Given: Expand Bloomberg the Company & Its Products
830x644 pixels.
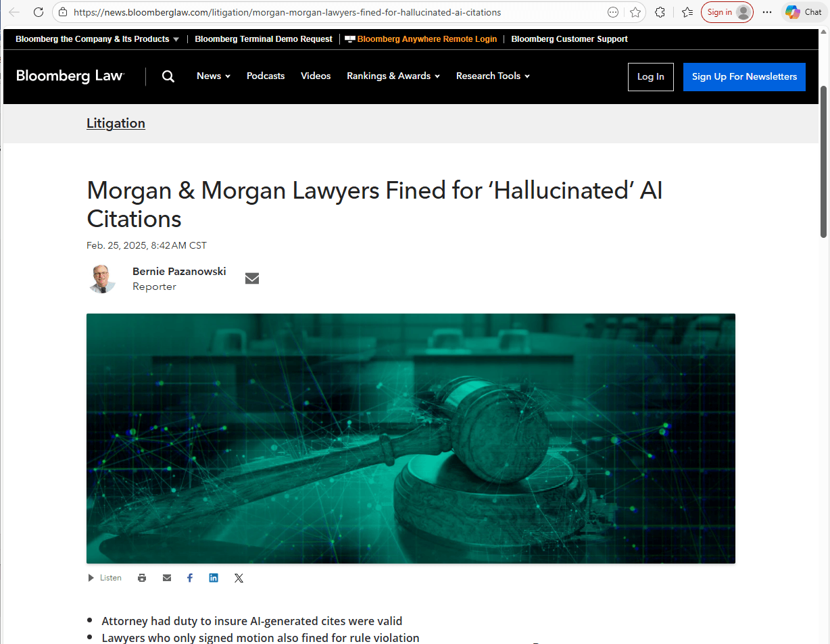Looking at the screenshot, I should 97,39.
